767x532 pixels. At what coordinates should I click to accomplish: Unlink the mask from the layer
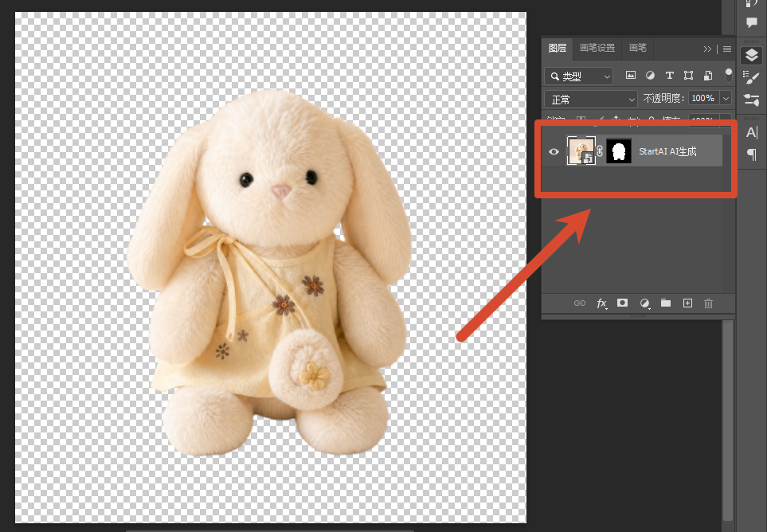coord(601,151)
